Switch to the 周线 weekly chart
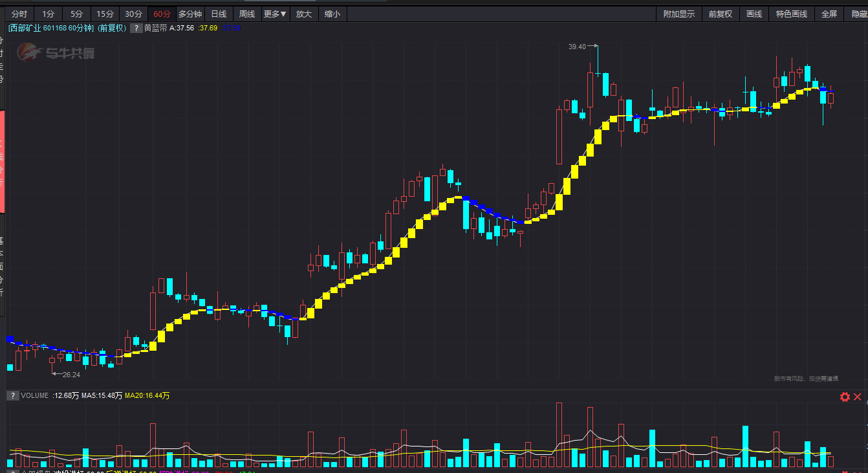Image resolution: width=868 pixels, height=473 pixels. click(247, 14)
